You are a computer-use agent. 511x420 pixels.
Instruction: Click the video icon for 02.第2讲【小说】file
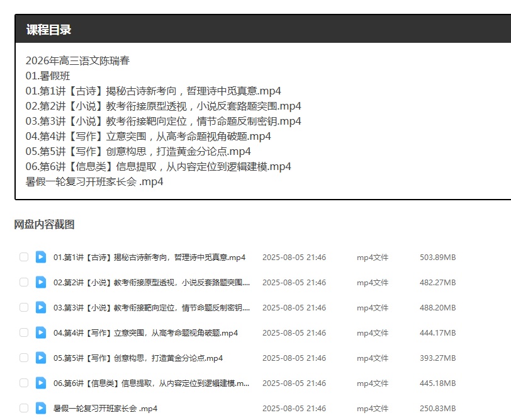(x=41, y=282)
